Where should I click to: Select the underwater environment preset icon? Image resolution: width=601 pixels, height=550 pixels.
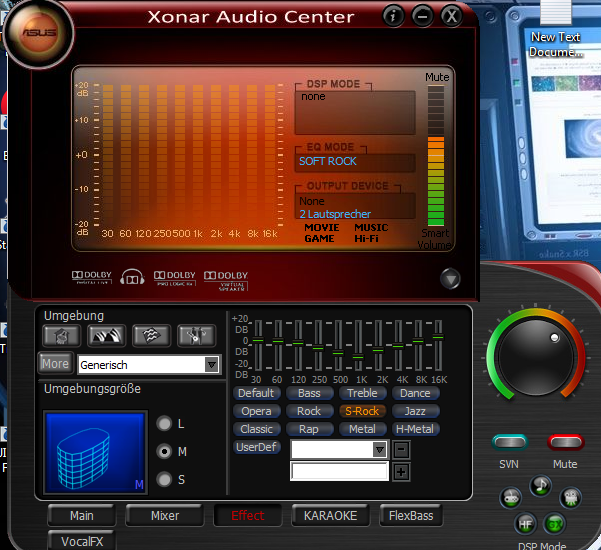[x=151, y=336]
